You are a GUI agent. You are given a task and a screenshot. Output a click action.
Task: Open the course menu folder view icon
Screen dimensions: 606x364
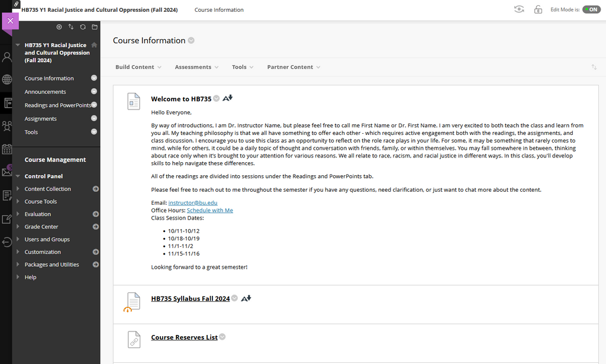[x=95, y=27]
